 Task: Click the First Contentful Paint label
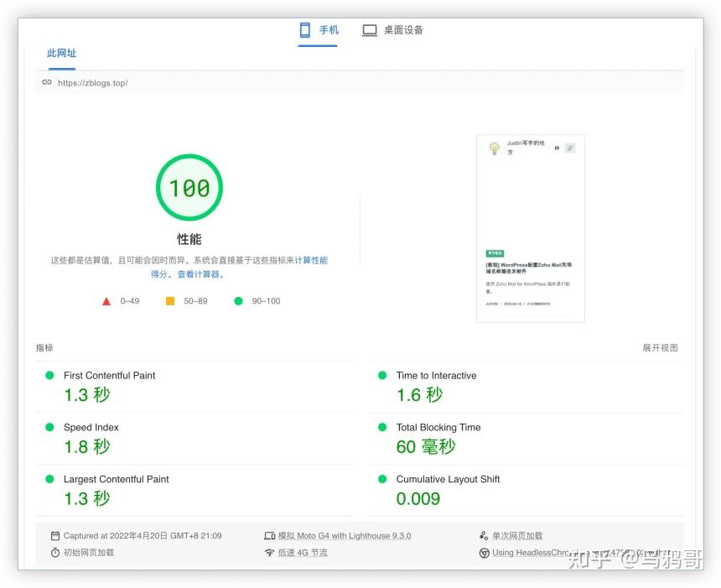(x=110, y=376)
